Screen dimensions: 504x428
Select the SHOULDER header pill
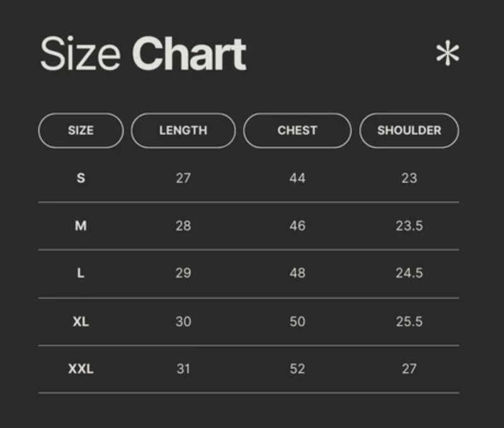409,130
